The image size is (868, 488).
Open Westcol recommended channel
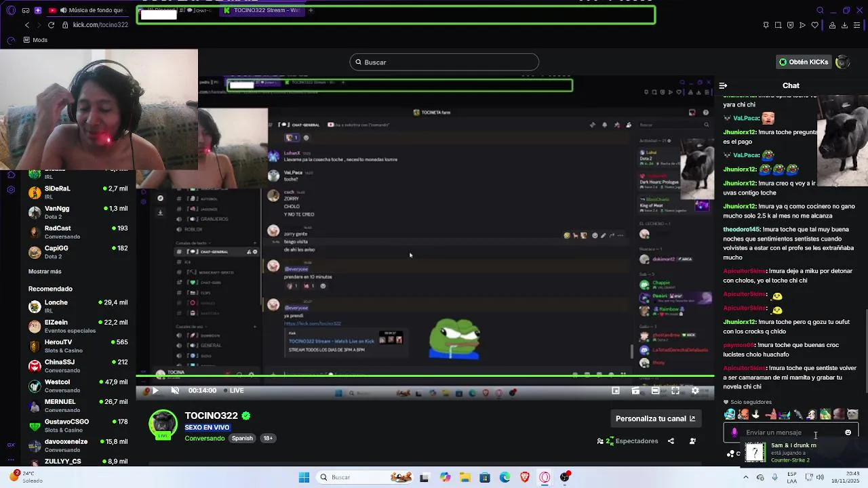(78, 386)
